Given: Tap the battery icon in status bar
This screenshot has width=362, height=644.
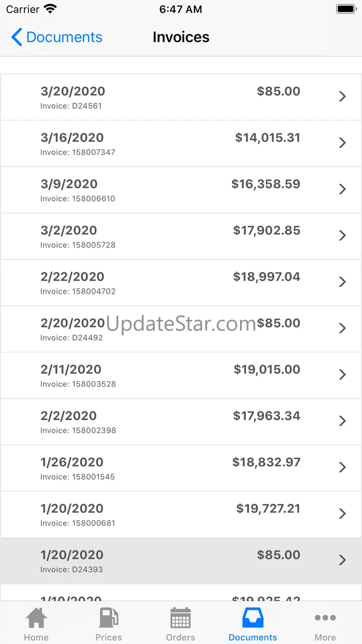Looking at the screenshot, I should (346, 9).
